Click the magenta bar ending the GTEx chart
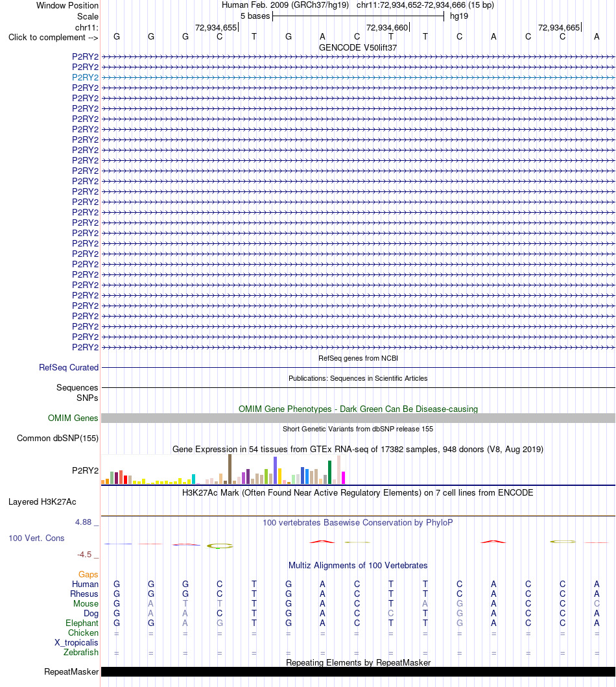 click(343, 477)
